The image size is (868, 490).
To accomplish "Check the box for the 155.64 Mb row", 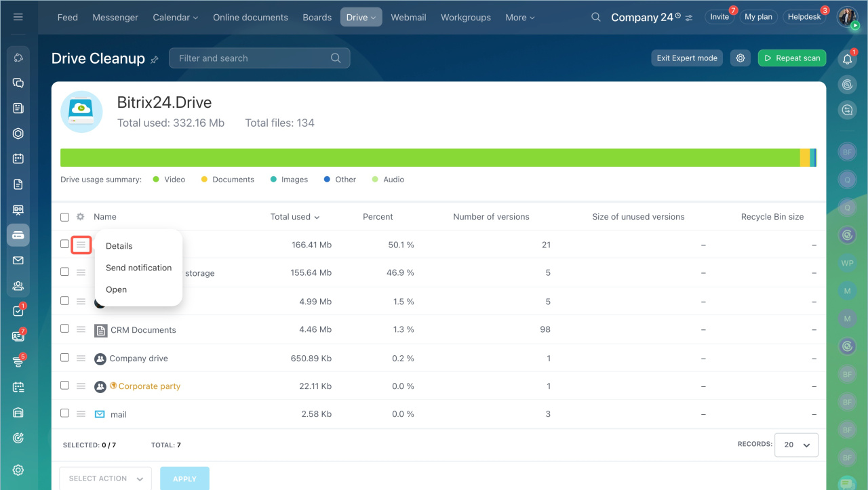I will (x=64, y=272).
